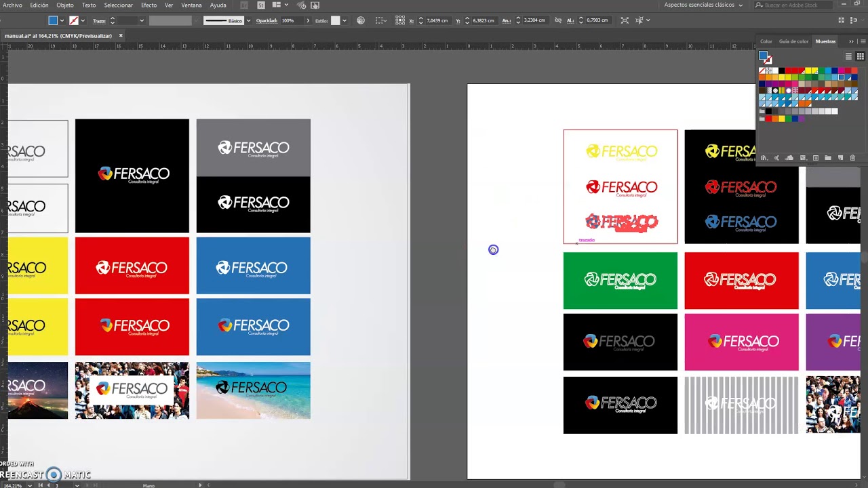Click the beach photo FERSACO card
The image size is (868, 488).
tap(253, 390)
